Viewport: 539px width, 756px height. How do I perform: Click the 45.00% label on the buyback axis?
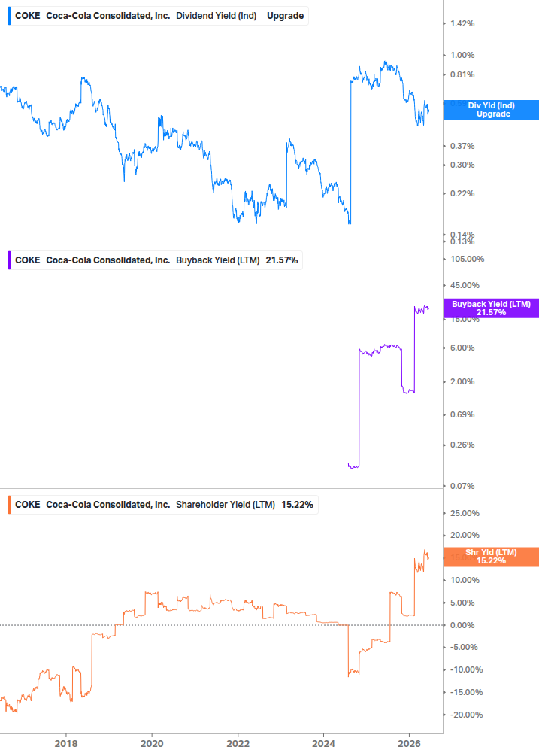(x=465, y=285)
